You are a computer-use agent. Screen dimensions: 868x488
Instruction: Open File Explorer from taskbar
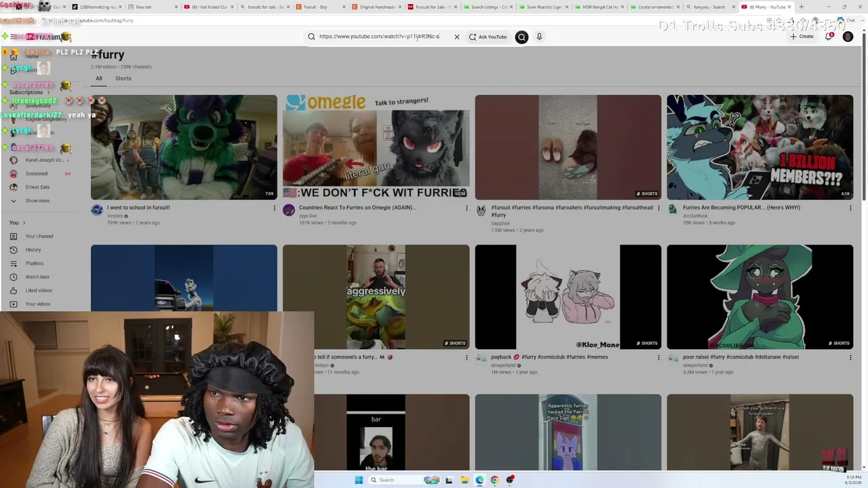click(x=465, y=480)
